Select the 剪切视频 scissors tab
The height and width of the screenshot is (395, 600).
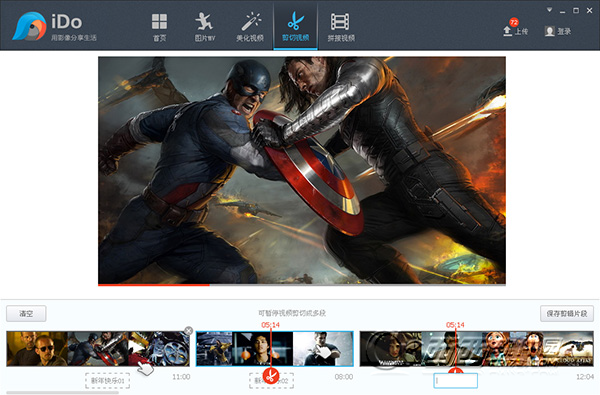coord(295,26)
